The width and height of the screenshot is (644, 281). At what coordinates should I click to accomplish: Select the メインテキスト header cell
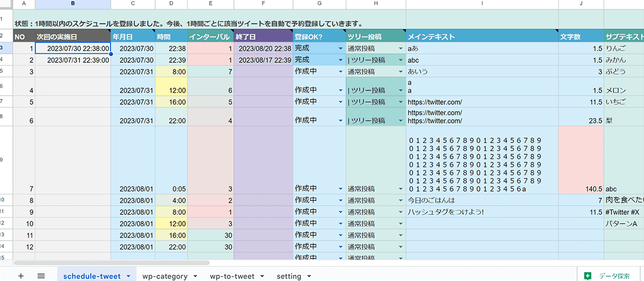tap(481, 37)
